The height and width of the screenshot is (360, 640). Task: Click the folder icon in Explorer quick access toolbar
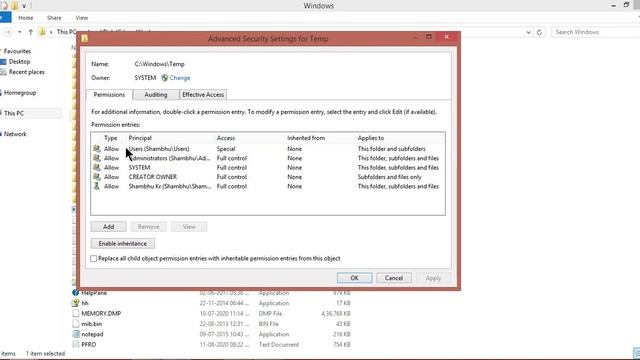(x=14, y=6)
